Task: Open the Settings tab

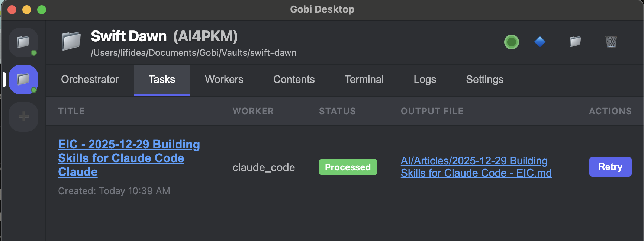Action: click(484, 80)
